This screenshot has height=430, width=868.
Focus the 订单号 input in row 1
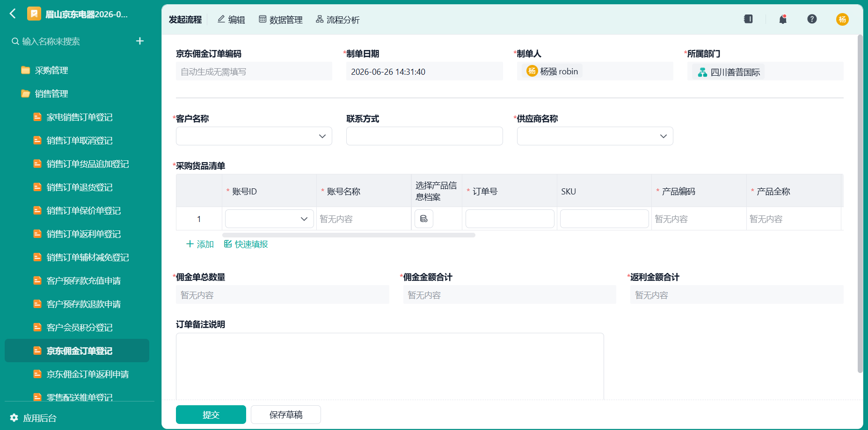click(x=510, y=219)
